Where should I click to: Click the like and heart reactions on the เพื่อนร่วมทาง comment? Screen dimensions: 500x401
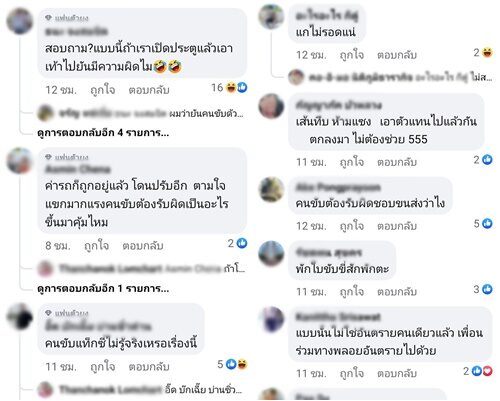(482, 371)
